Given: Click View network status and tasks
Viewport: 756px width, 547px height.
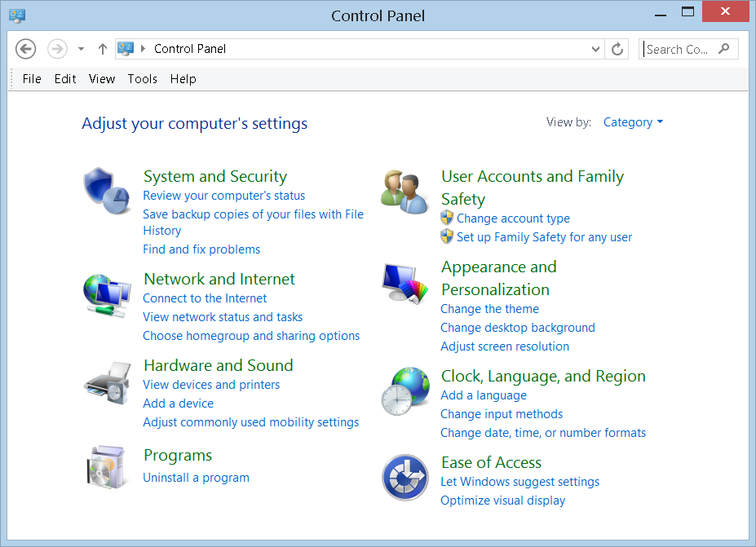Looking at the screenshot, I should tap(223, 317).
